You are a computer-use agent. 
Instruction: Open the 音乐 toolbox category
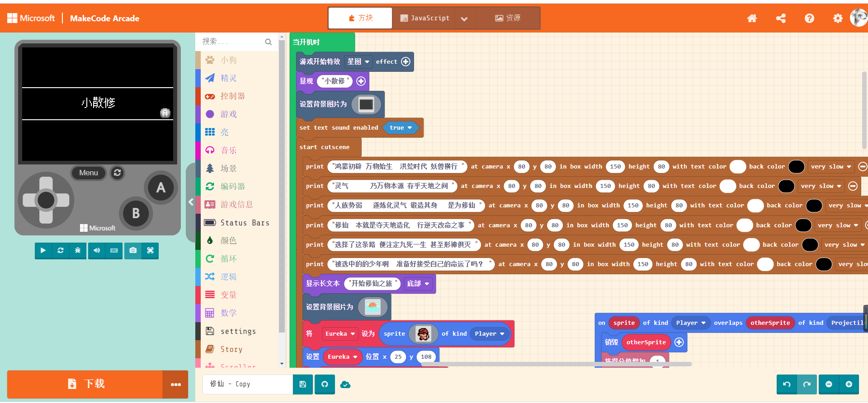pos(237,150)
